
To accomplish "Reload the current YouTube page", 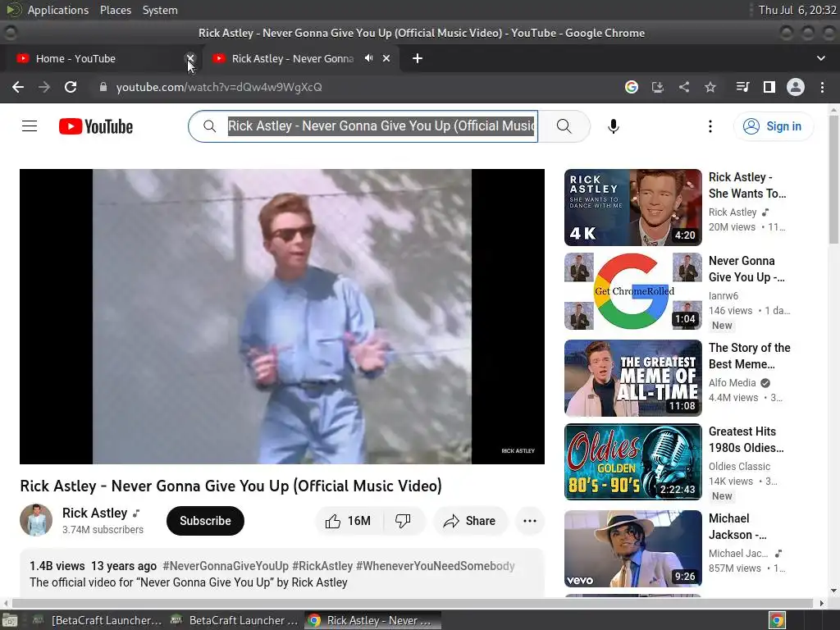I will tap(71, 87).
